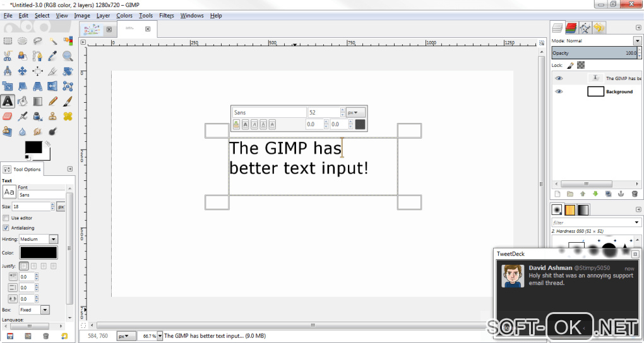
Task: Select the Paintbrush tool
Action: (x=68, y=101)
